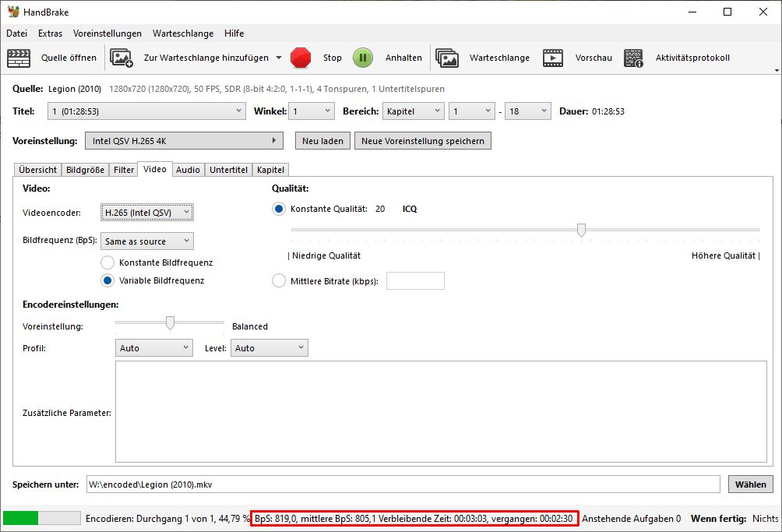Click the Dauer: 01:28:53 text
Viewport: 782px width, 532px height.
tap(591, 111)
